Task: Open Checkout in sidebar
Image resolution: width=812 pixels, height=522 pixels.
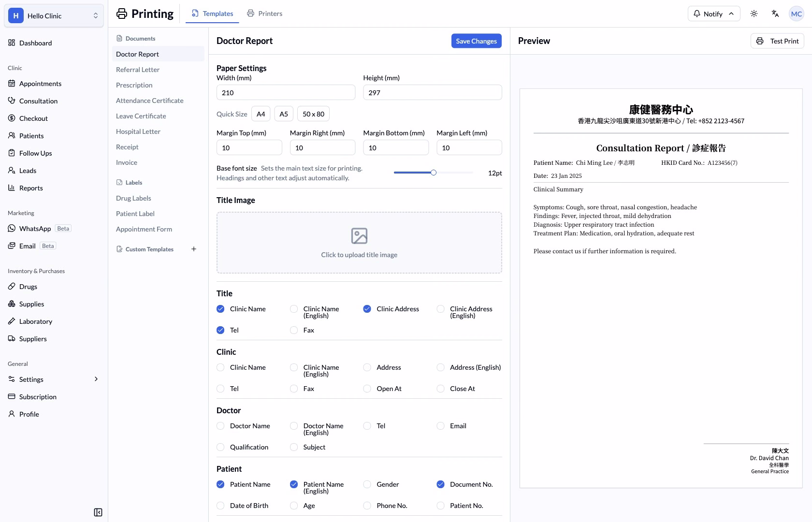Action: pyautogui.click(x=54, y=118)
